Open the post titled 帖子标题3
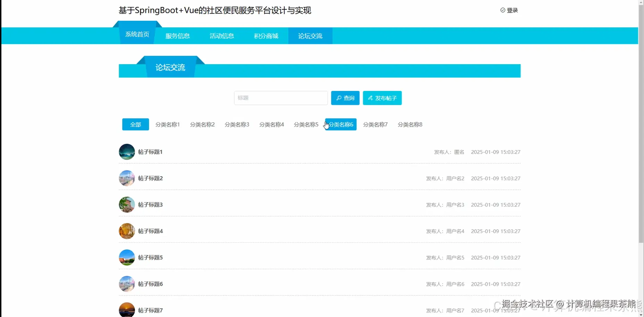Image resolution: width=644 pixels, height=317 pixels. pyautogui.click(x=150, y=205)
